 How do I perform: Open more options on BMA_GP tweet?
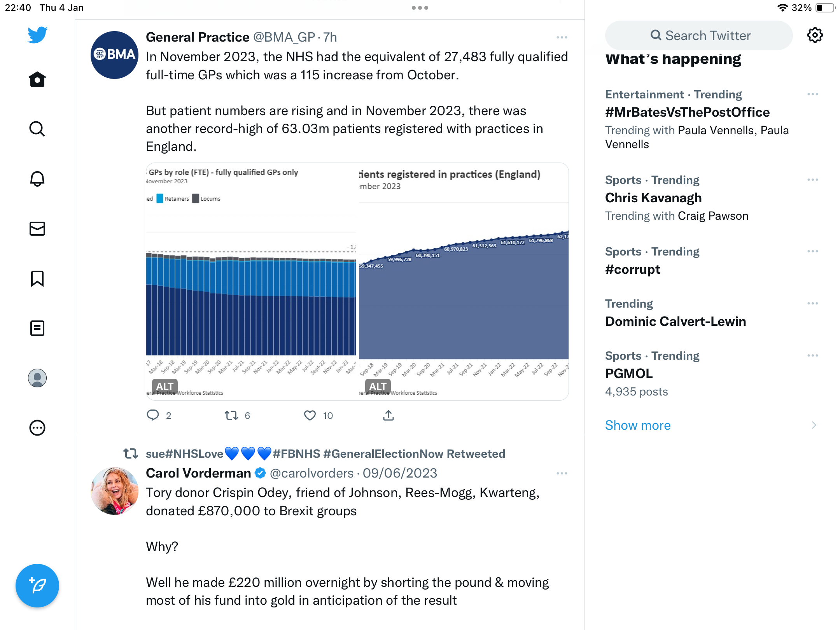point(562,37)
